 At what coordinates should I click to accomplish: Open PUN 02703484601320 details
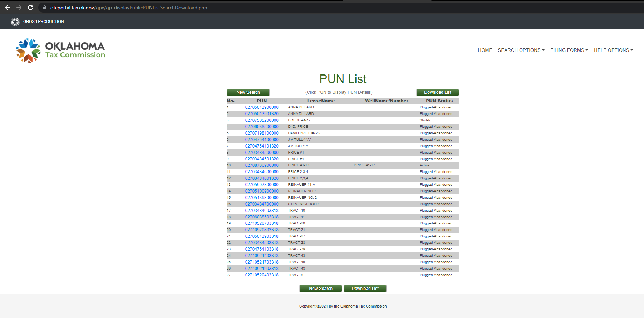262,178
